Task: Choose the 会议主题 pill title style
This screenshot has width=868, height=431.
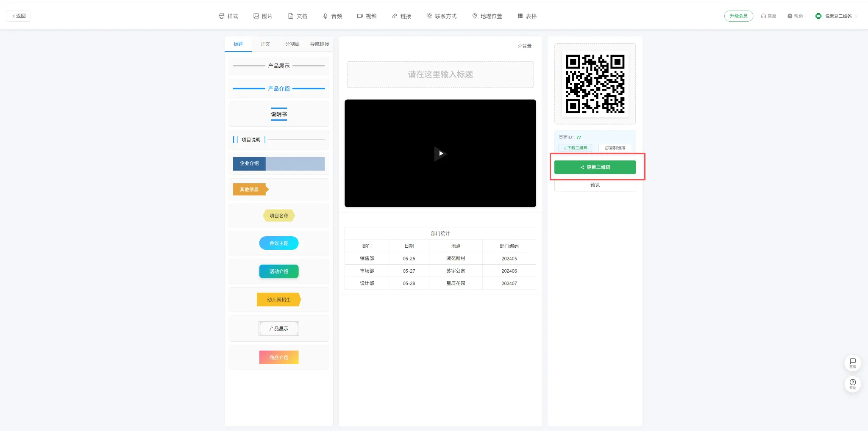Action: pos(279,243)
